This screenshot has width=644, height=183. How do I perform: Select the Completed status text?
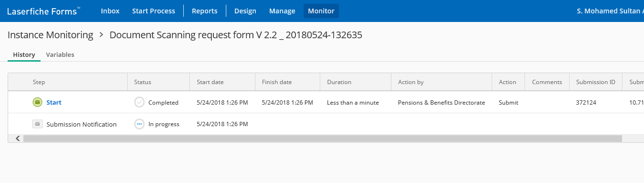click(x=163, y=103)
